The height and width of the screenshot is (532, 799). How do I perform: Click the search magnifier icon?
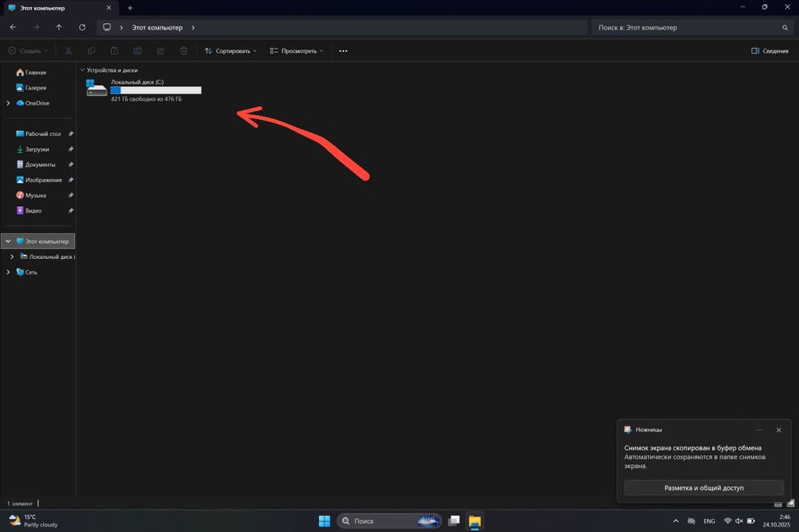pyautogui.click(x=785, y=27)
